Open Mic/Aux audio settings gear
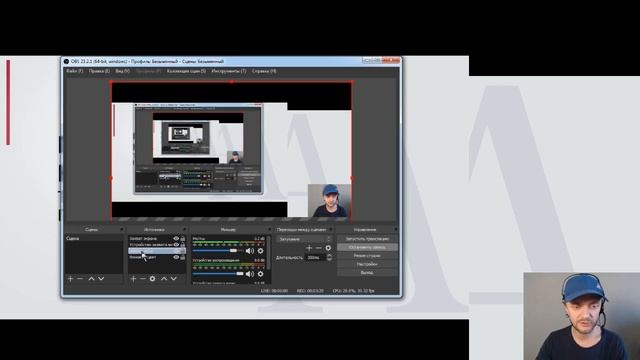 (260, 251)
